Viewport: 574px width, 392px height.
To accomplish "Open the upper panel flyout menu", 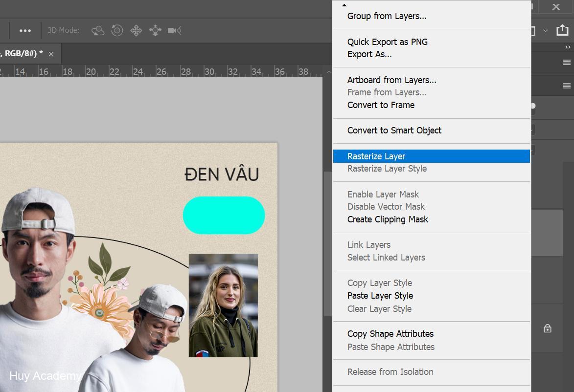I will click(567, 63).
